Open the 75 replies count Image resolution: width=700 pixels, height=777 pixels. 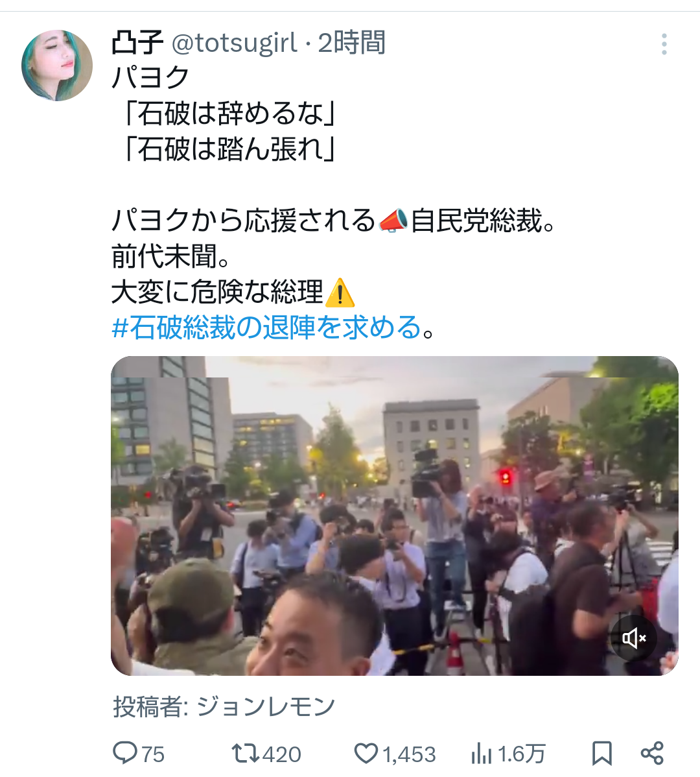153,754
